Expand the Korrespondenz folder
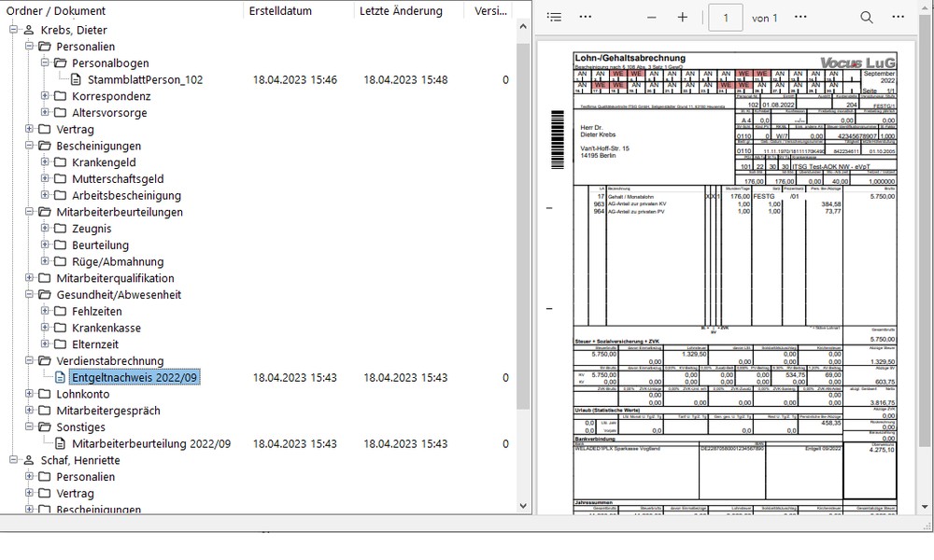Viewport: 934px width, 560px height. 46,96
